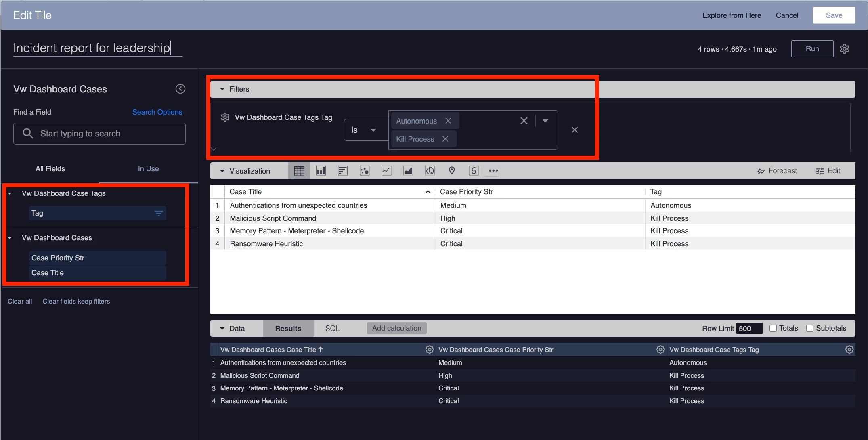Screen dimensions: 868x440
Task: Collapse the Filters section
Action: tap(222, 89)
